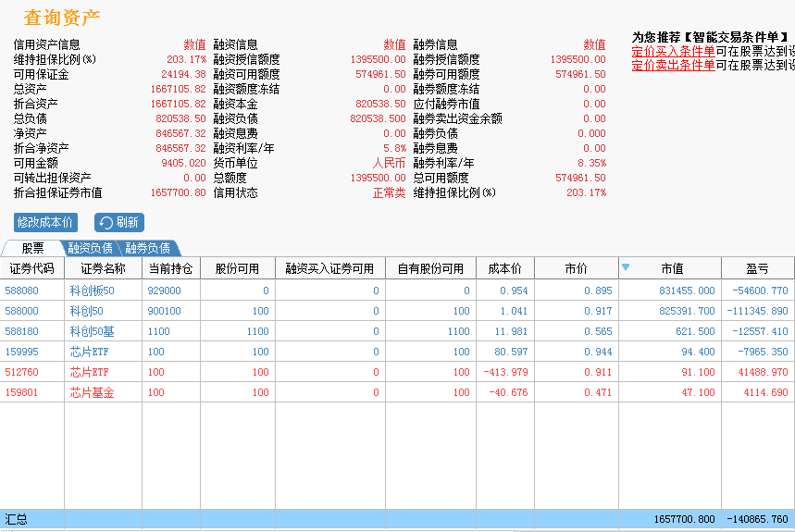Open the 定价卖出条件单 link
Image resolution: width=795 pixels, height=532 pixels.
[674, 65]
